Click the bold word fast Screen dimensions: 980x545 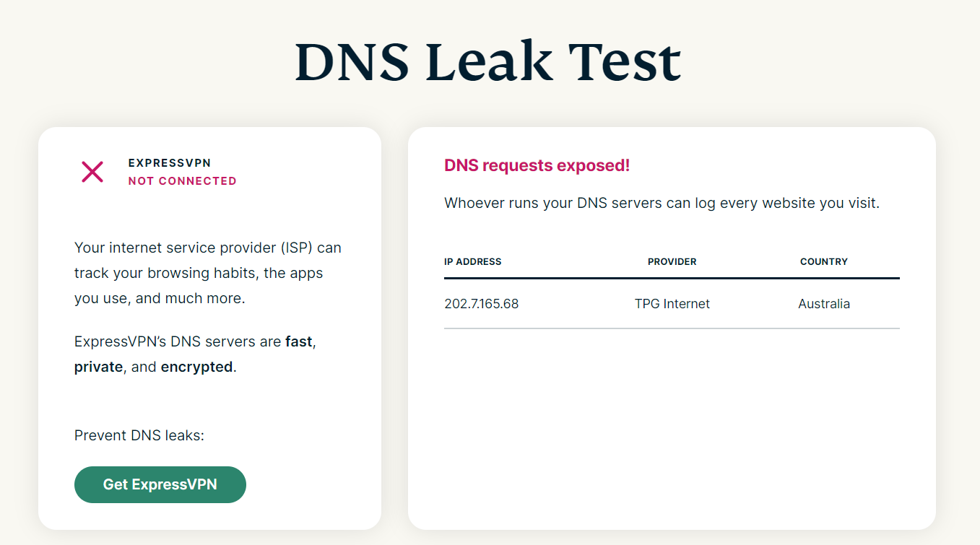pos(299,341)
